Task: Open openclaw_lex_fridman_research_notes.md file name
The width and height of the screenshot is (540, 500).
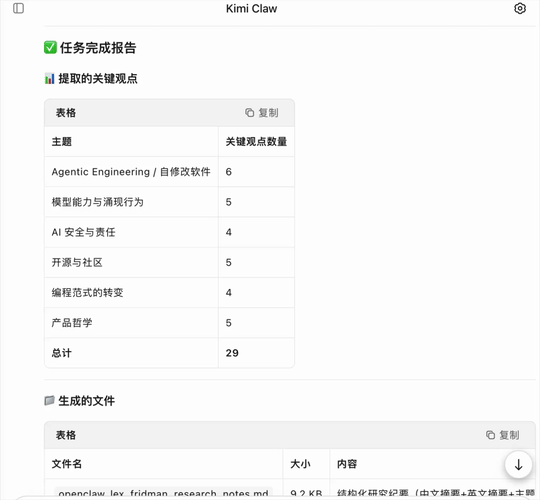Action: [163, 493]
